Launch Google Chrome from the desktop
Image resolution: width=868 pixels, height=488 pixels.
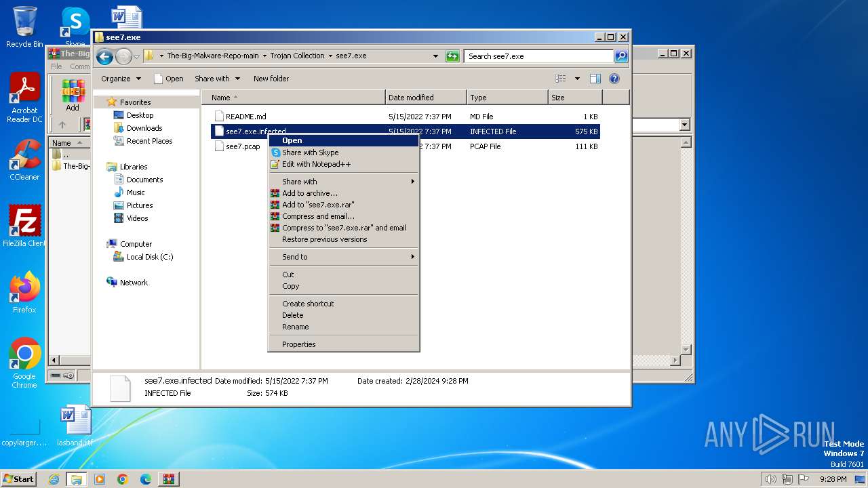(24, 363)
